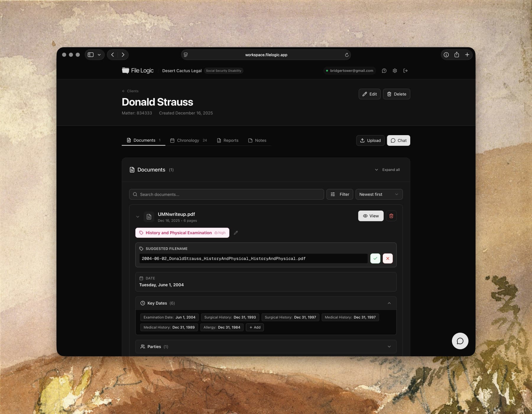Switch to the Chronology tab
The image size is (532, 414).
pyautogui.click(x=188, y=140)
